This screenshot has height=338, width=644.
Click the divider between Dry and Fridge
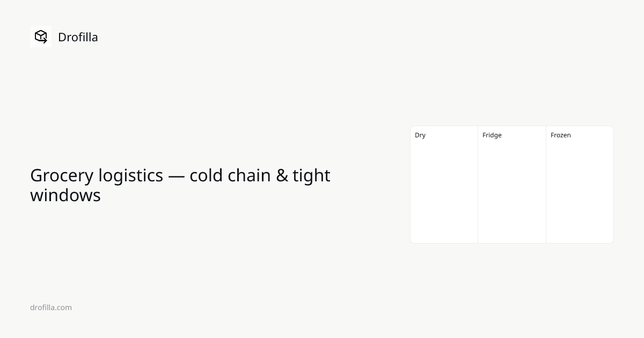coord(478,185)
